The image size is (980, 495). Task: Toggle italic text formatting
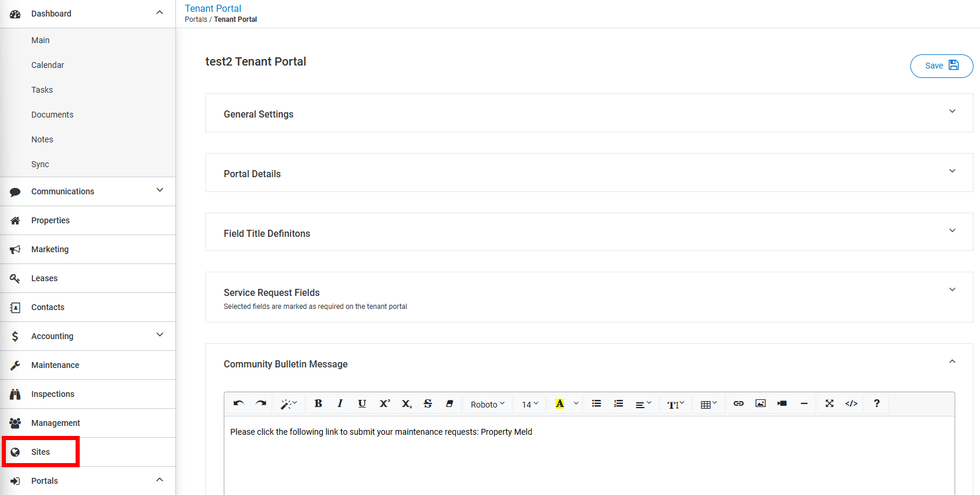coord(340,403)
